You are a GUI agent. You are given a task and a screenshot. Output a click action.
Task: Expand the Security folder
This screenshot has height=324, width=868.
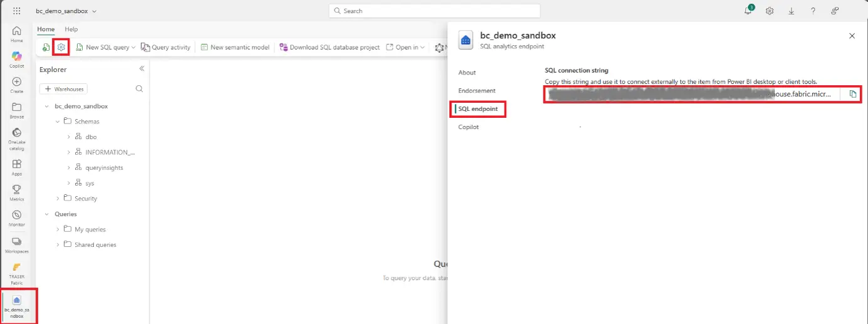pos(58,199)
